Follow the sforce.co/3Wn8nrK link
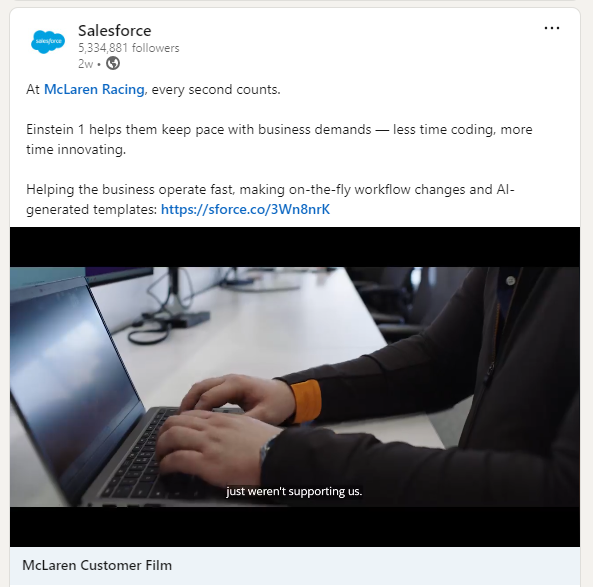 245,210
